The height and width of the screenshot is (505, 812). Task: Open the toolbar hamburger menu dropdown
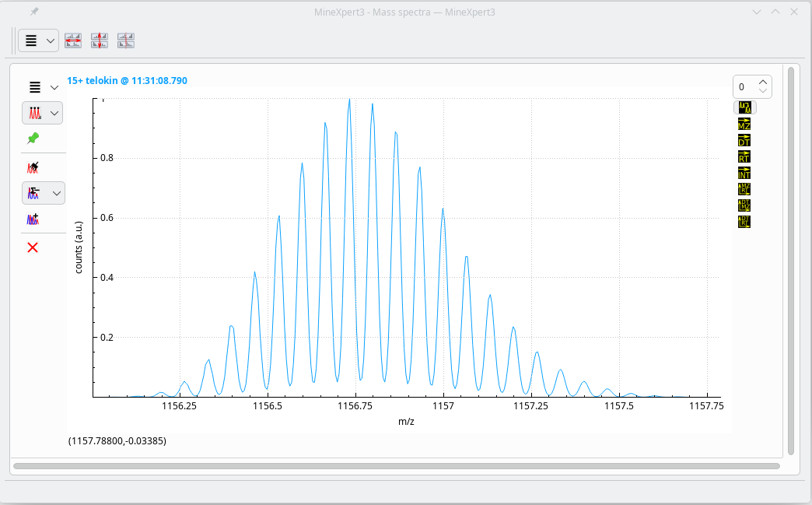tap(50, 40)
